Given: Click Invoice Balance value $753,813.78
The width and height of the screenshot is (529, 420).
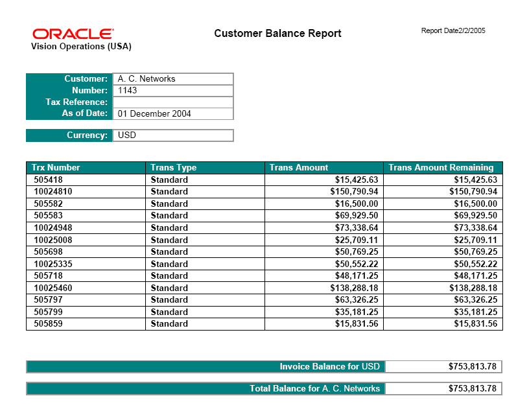Looking at the screenshot, I should 473,367.
